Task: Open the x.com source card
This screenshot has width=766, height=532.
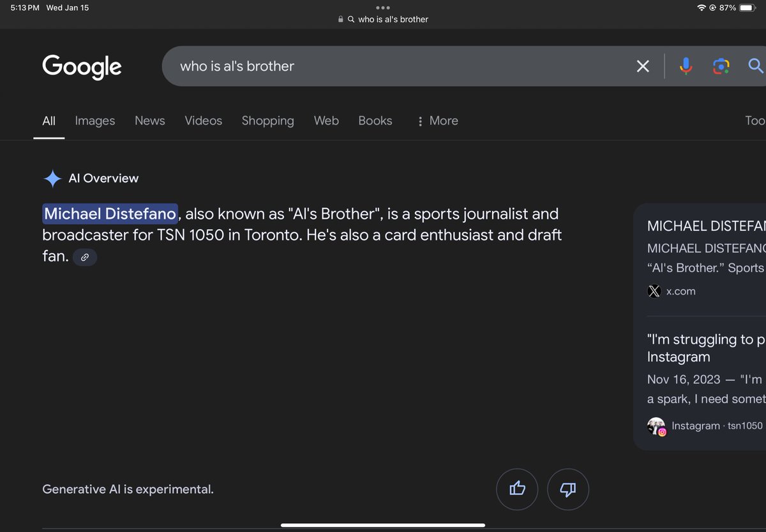Action: pos(705,259)
